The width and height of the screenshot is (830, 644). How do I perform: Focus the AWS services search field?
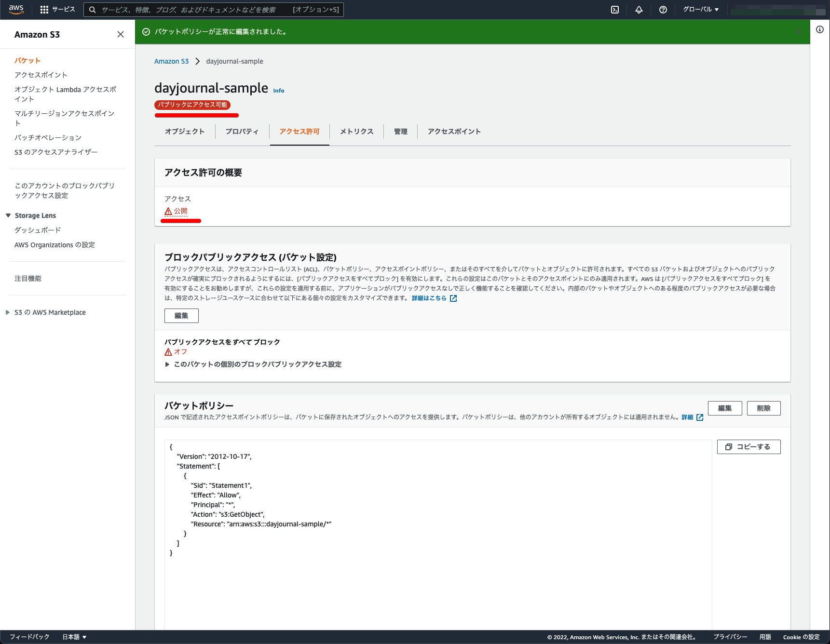tap(214, 10)
